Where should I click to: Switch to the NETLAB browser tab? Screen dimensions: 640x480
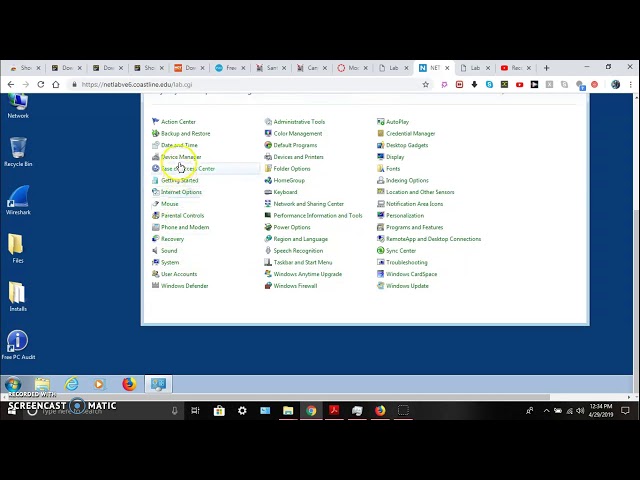(x=434, y=68)
